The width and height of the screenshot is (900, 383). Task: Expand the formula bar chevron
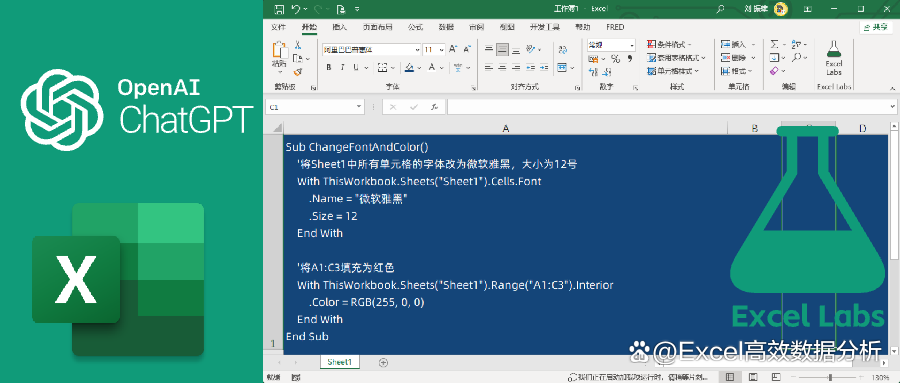click(x=893, y=107)
